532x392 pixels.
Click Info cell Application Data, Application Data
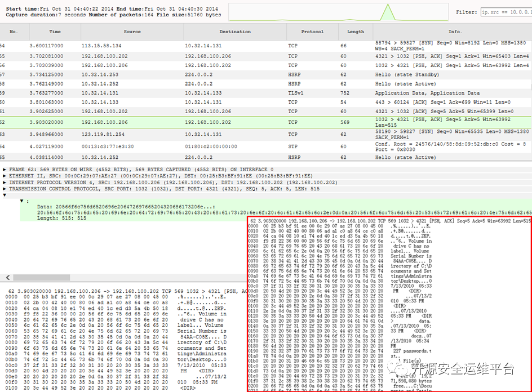click(427, 93)
